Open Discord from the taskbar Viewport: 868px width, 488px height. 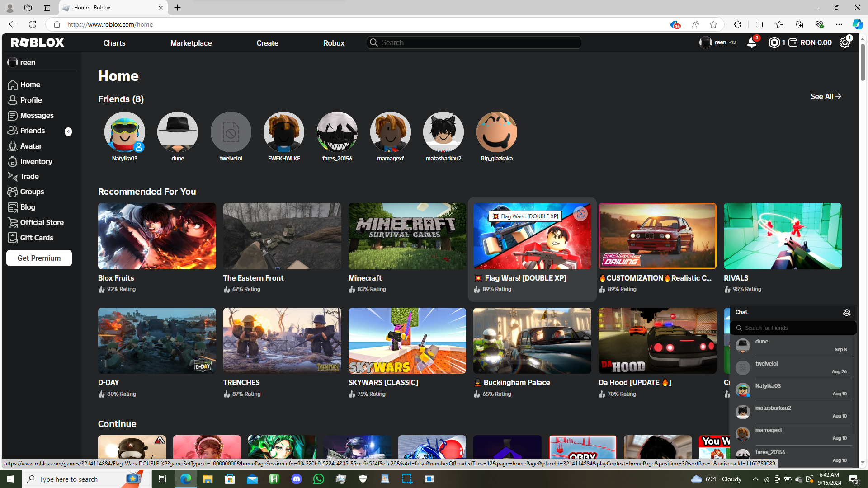pyautogui.click(x=297, y=479)
